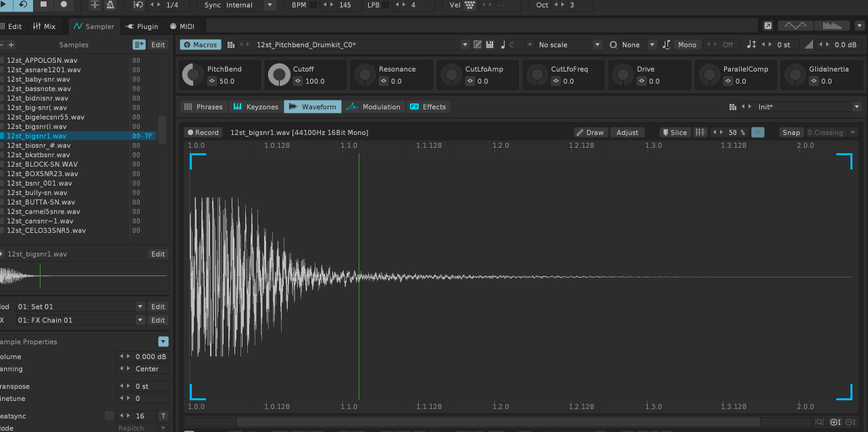Toggle the Snap button in waveform editor
Viewport: 868px width, 432px height.
(x=791, y=132)
